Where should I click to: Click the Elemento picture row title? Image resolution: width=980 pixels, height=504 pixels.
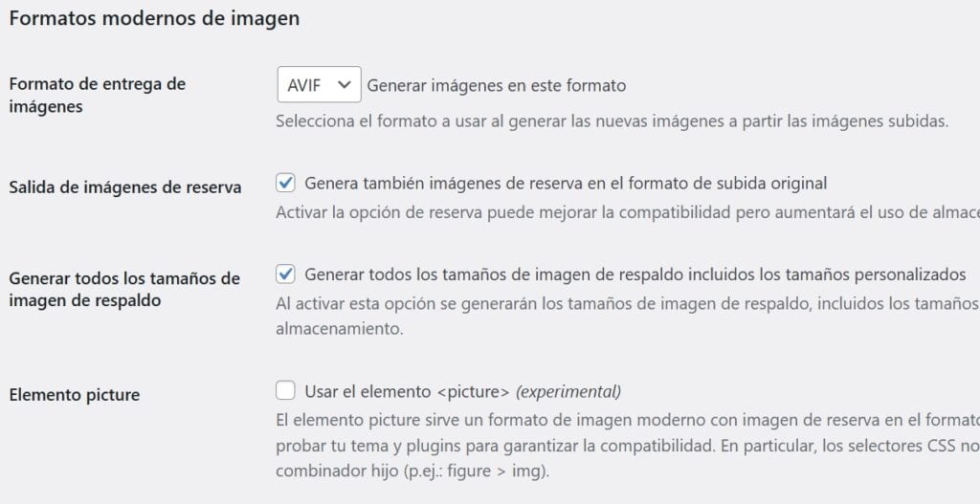[x=75, y=395]
